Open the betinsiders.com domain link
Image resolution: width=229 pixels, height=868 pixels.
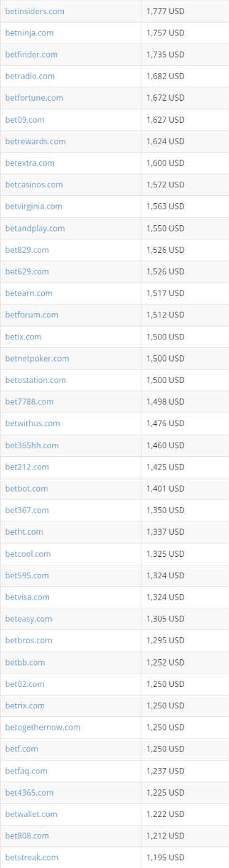pyautogui.click(x=34, y=11)
